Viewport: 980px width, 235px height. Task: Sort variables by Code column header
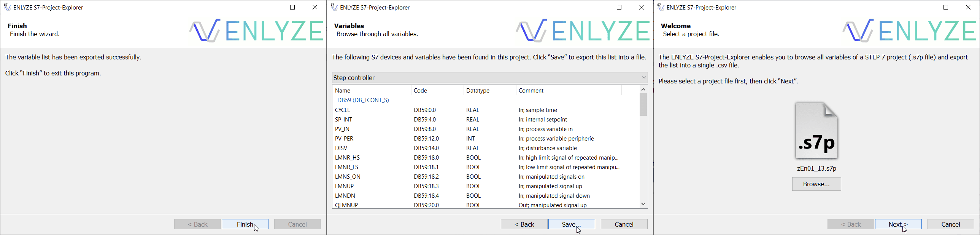click(x=437, y=91)
